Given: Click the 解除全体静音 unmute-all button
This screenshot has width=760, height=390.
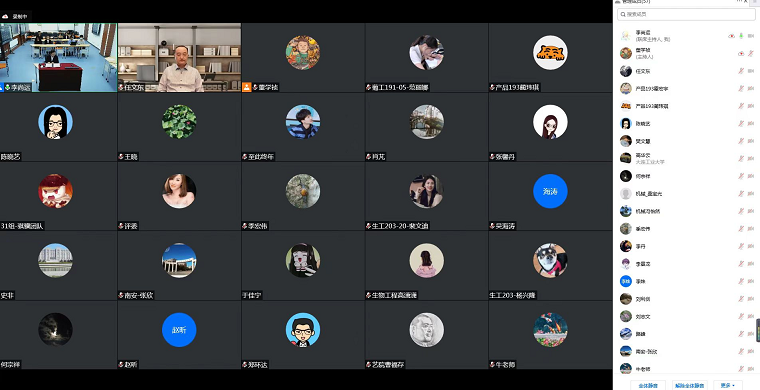Looking at the screenshot, I should click(690, 386).
